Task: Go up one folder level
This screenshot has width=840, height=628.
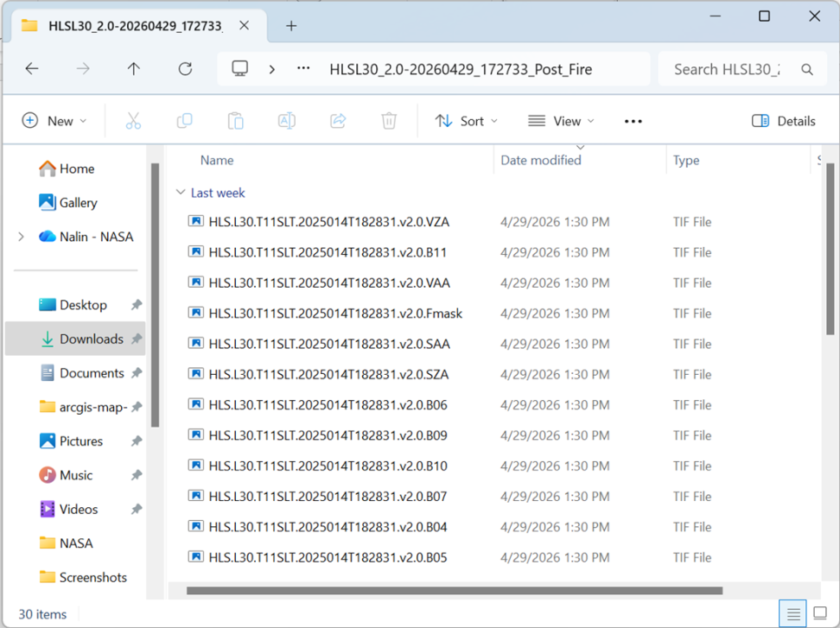Action: tap(133, 68)
